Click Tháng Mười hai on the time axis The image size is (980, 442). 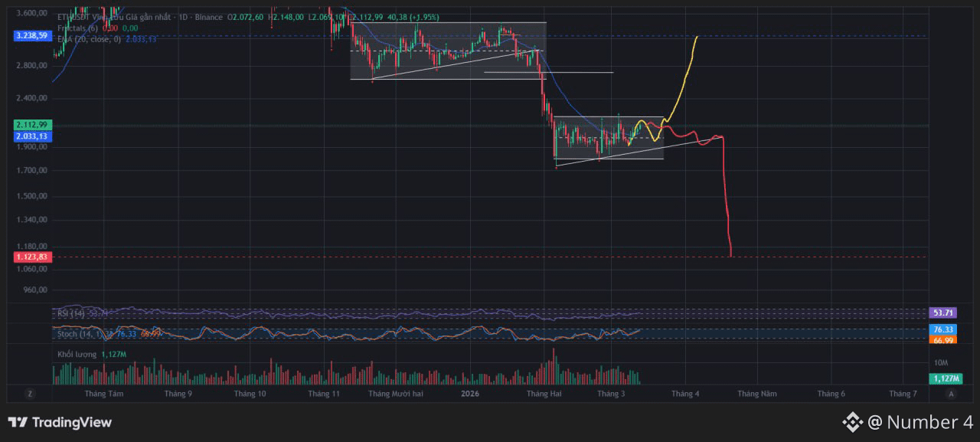(396, 394)
